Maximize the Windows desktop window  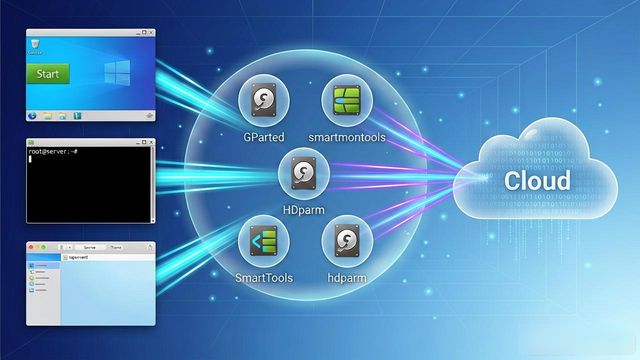tap(144, 33)
